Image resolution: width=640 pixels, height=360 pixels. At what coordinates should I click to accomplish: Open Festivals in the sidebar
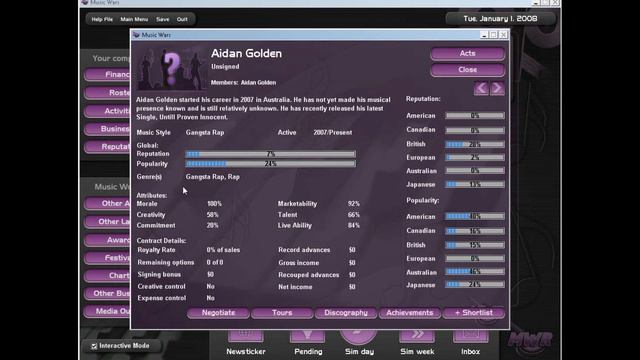click(107, 258)
